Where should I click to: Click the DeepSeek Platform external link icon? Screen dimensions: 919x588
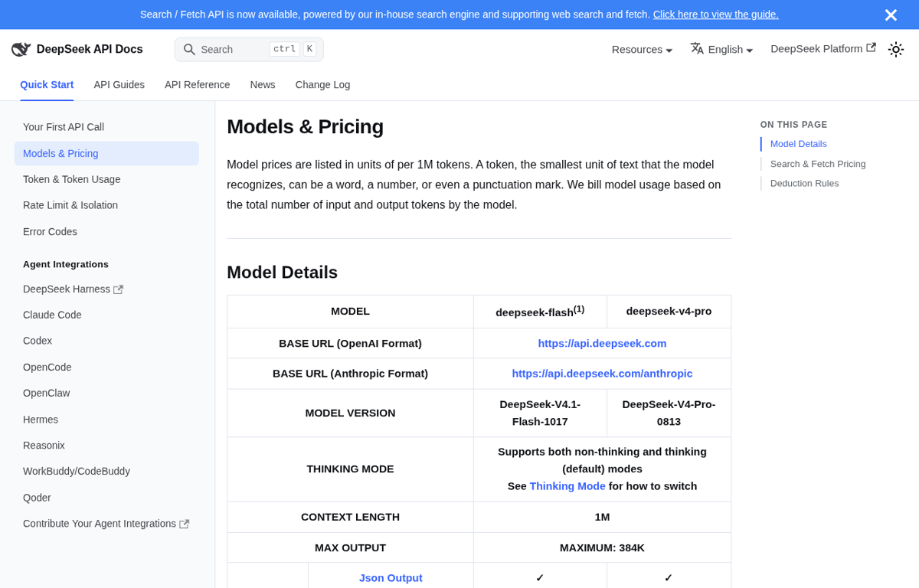point(871,47)
